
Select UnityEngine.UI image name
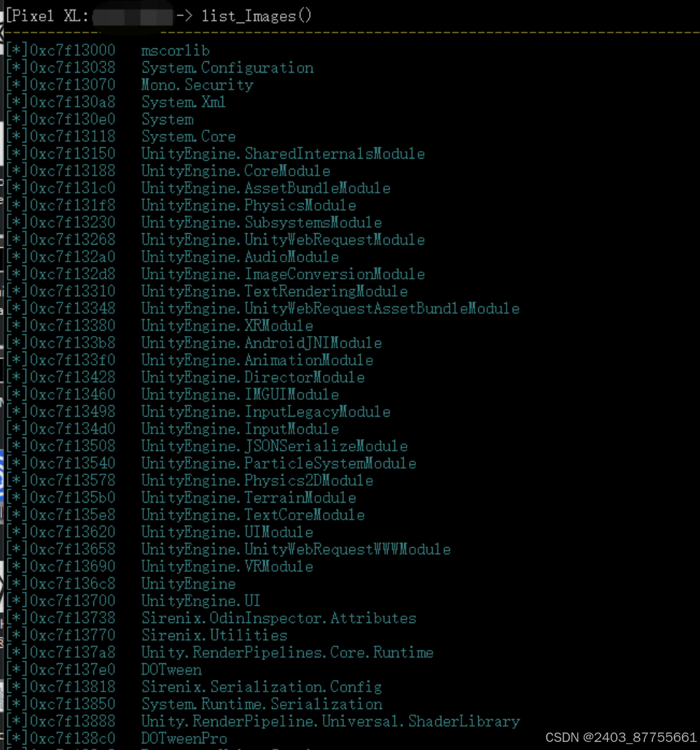coord(201,601)
